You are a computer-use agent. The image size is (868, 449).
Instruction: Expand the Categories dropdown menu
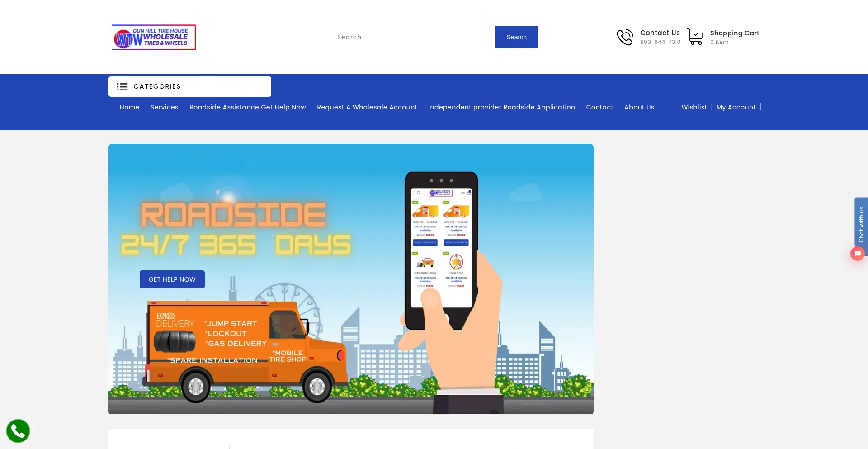190,86
